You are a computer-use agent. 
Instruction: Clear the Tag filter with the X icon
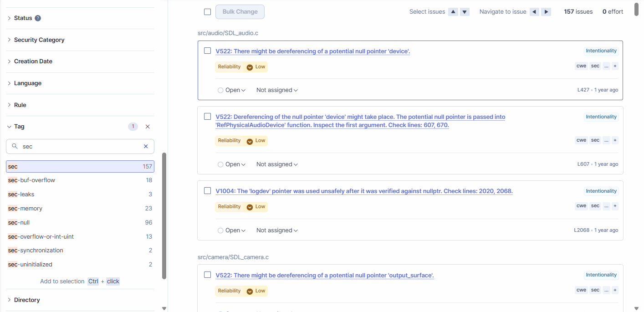tap(148, 127)
